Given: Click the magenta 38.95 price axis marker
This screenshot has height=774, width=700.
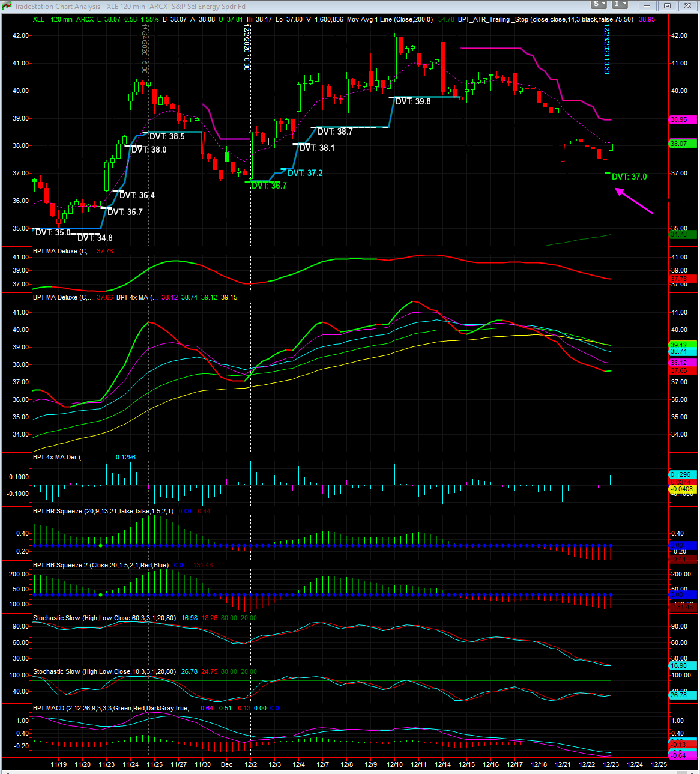Looking at the screenshot, I should [683, 119].
